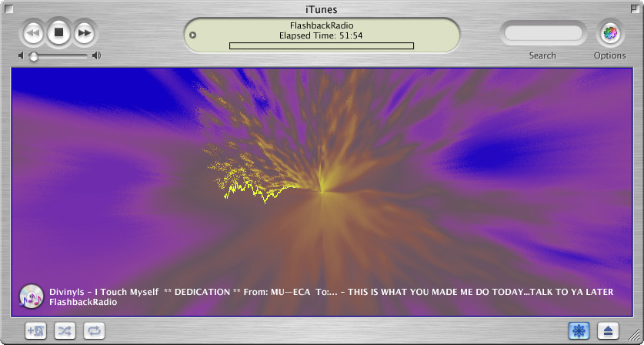This screenshot has width=644, height=345.
Task: Click FlashbackRadio text in the visualizer overlay
Action: tap(83, 302)
